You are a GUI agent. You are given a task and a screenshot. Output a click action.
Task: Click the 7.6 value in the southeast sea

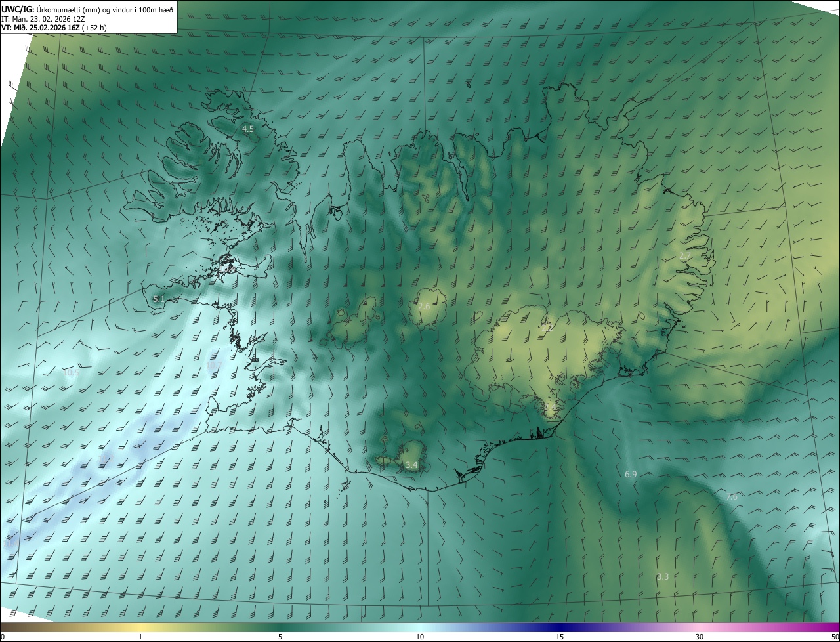pyautogui.click(x=732, y=497)
